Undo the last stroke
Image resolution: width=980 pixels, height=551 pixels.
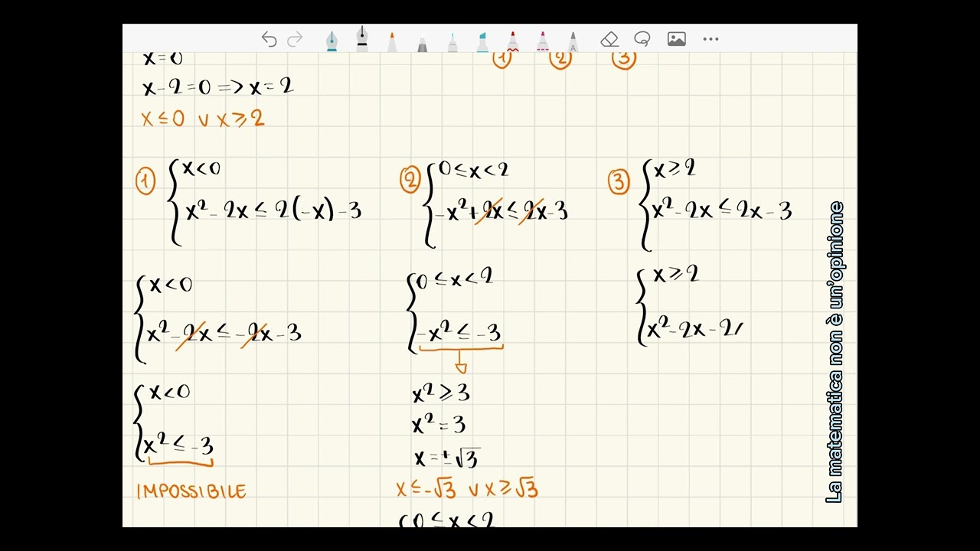tap(269, 40)
